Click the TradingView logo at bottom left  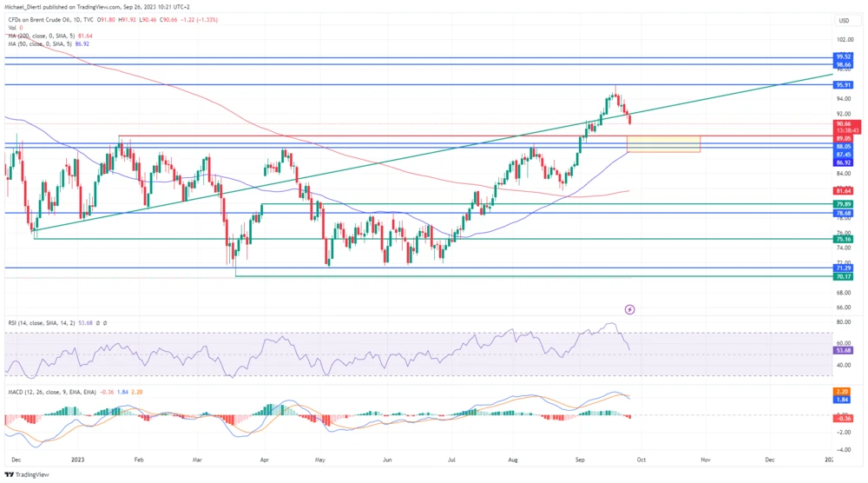pos(28,474)
